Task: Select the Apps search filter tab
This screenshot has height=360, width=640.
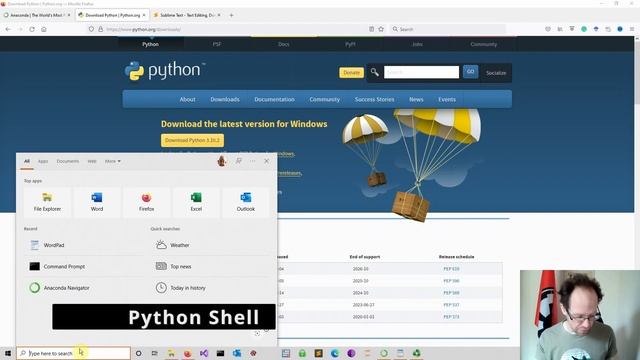Action: pyautogui.click(x=43, y=161)
